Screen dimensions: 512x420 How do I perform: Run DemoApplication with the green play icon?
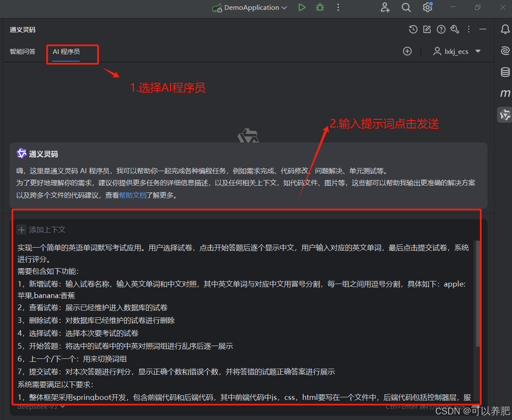click(302, 8)
